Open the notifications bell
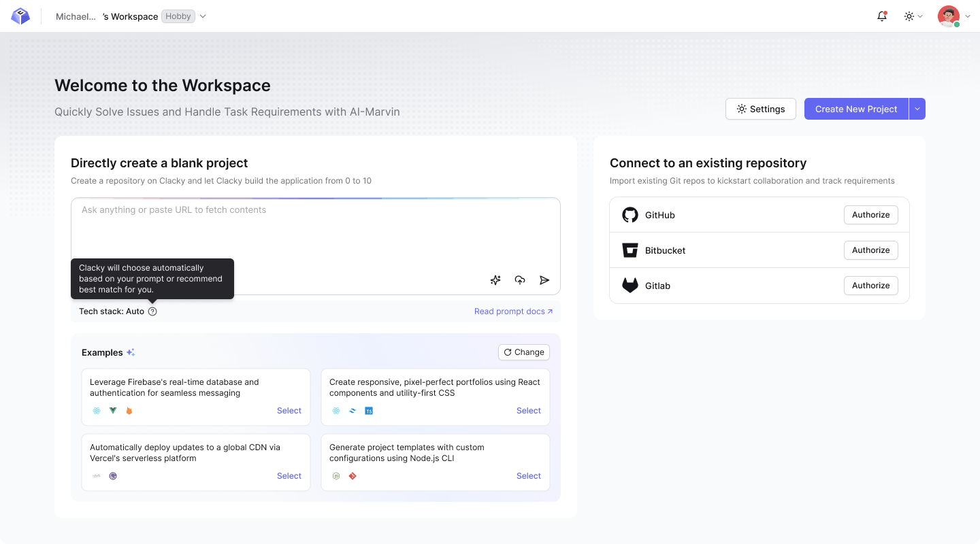Screen dimensions: 980x544 click(x=882, y=16)
